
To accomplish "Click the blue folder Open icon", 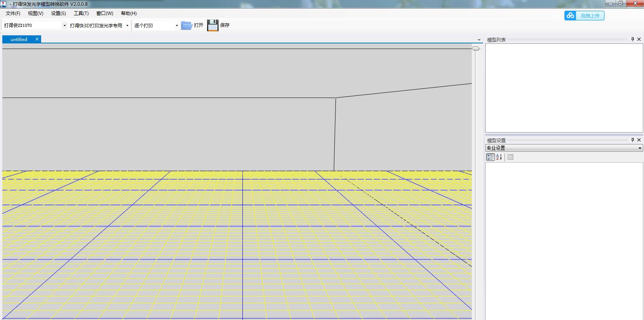I will (x=186, y=25).
